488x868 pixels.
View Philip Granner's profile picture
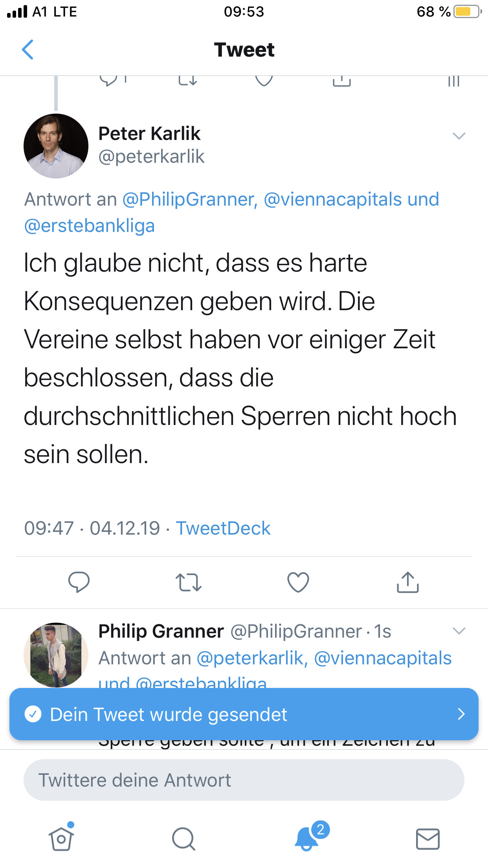point(56,655)
